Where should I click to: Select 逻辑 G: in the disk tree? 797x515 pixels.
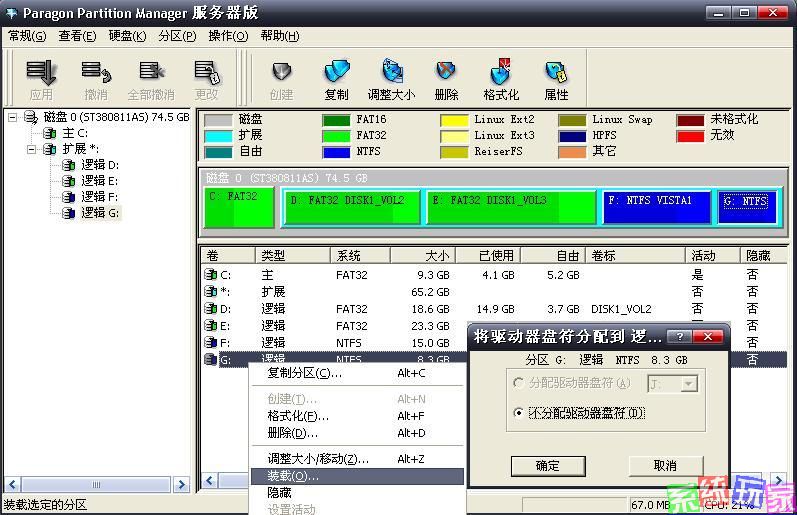[x=100, y=213]
